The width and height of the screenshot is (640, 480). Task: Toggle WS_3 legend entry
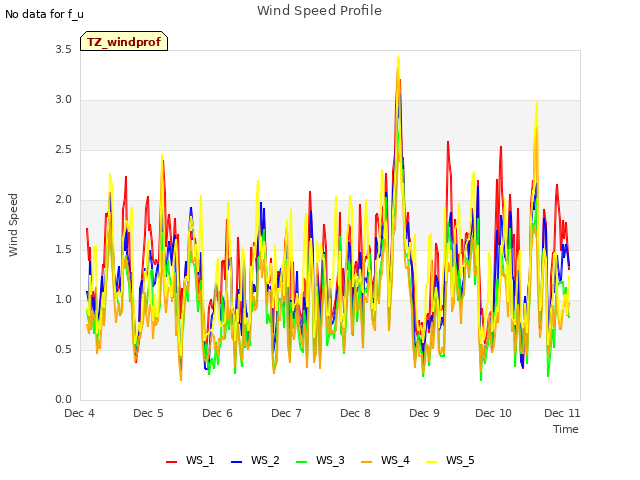pyautogui.click(x=320, y=460)
